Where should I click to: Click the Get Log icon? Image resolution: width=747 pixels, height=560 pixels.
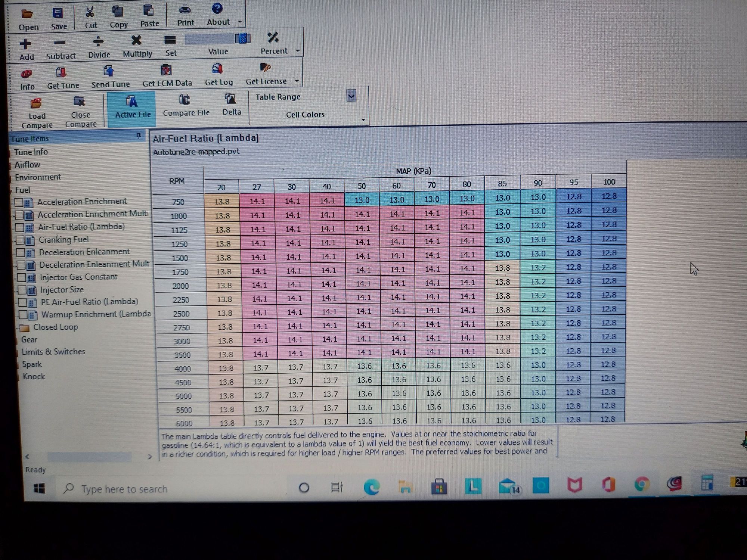coord(218,69)
